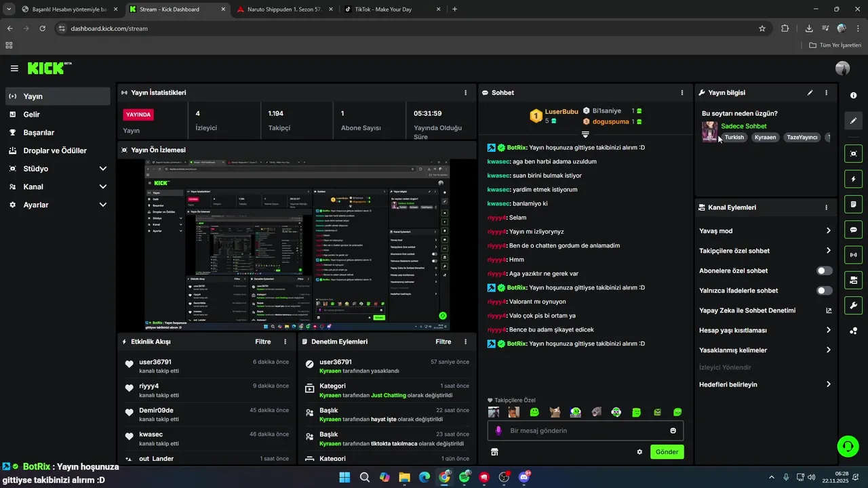Open the user profile avatar menu
This screenshot has width=868, height=488.
click(843, 68)
